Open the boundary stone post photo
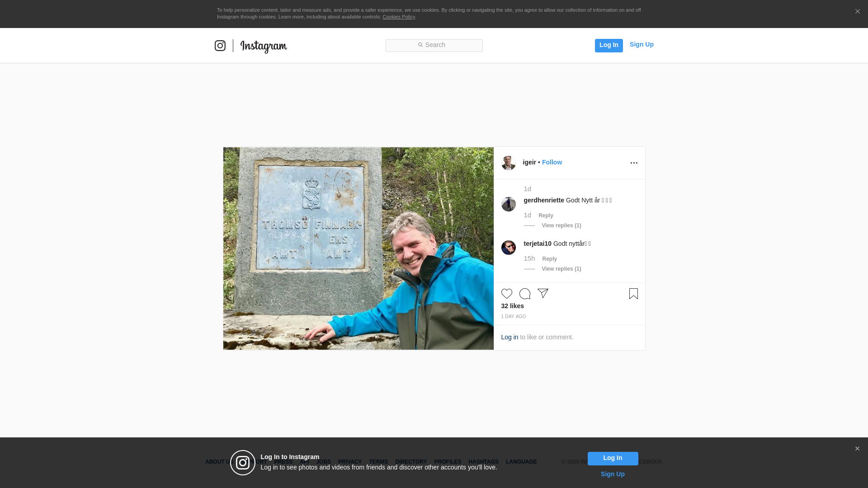This screenshot has height=488, width=868. click(x=358, y=248)
